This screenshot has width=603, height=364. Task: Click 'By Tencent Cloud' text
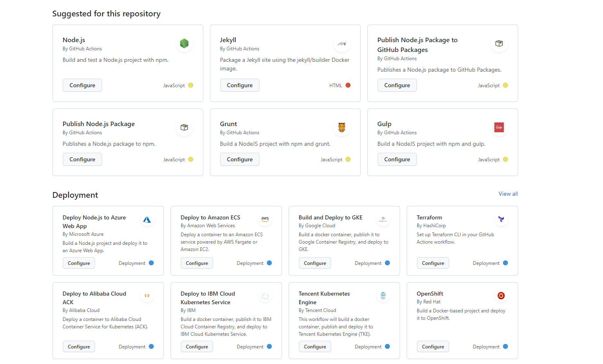click(x=317, y=310)
